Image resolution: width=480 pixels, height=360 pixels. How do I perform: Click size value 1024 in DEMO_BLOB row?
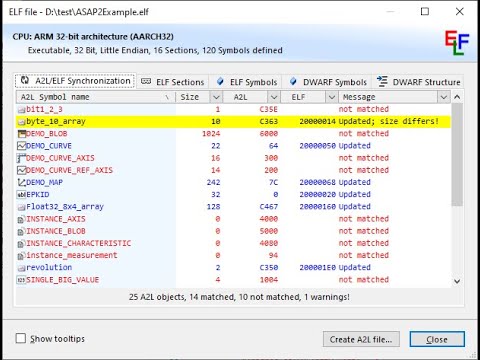[211, 134]
